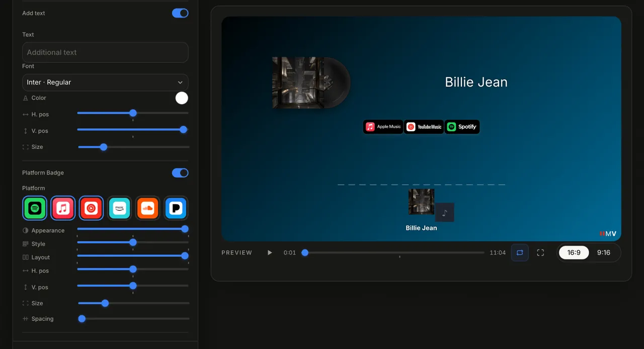This screenshot has width=644, height=349.
Task: Toggle off the Platform Badge switch
Action: point(180,173)
